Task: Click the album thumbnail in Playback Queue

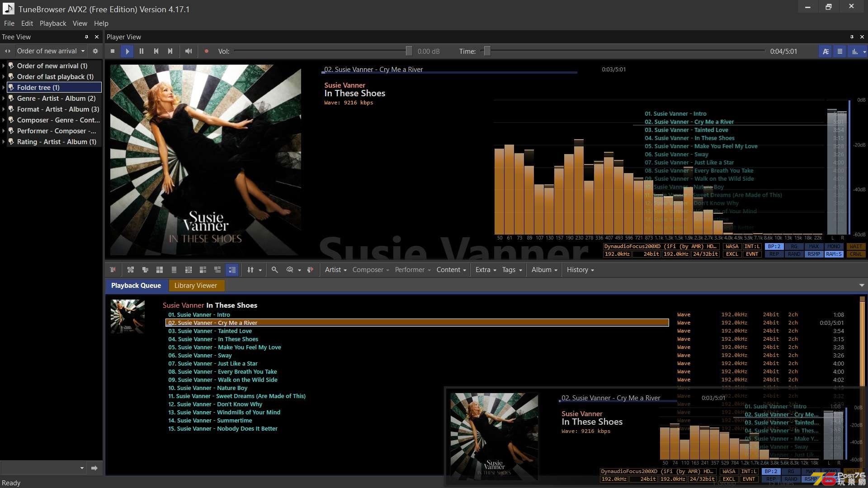Action: [x=127, y=317]
